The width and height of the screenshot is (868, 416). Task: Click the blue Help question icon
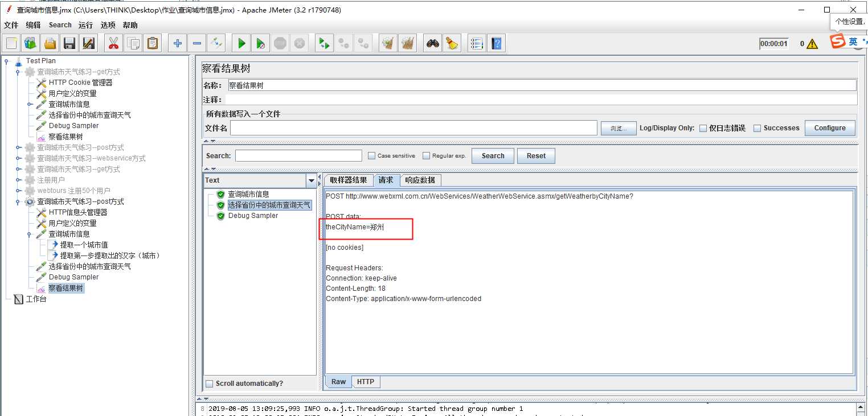click(x=497, y=43)
